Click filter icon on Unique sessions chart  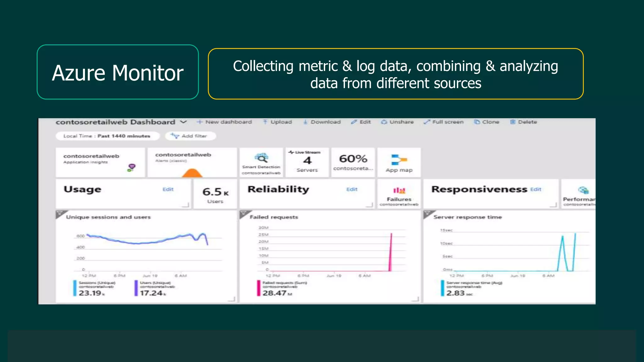point(59,213)
